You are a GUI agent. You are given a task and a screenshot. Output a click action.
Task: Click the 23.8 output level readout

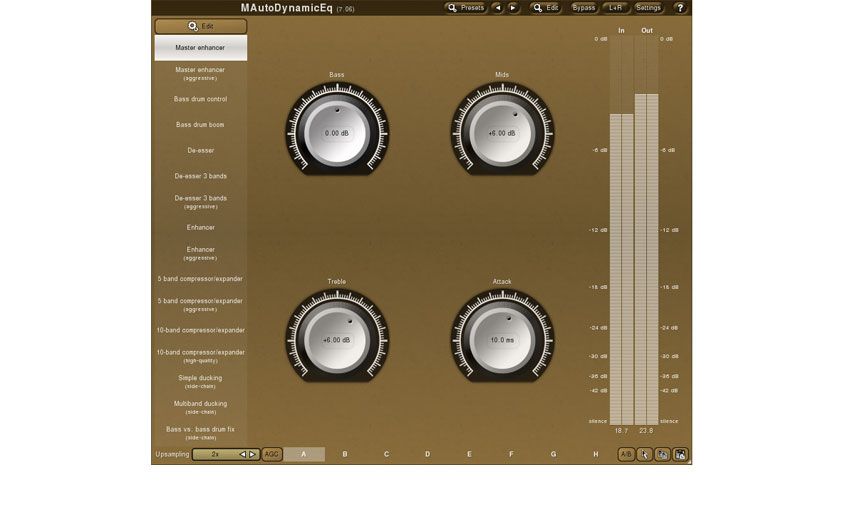pyautogui.click(x=646, y=431)
